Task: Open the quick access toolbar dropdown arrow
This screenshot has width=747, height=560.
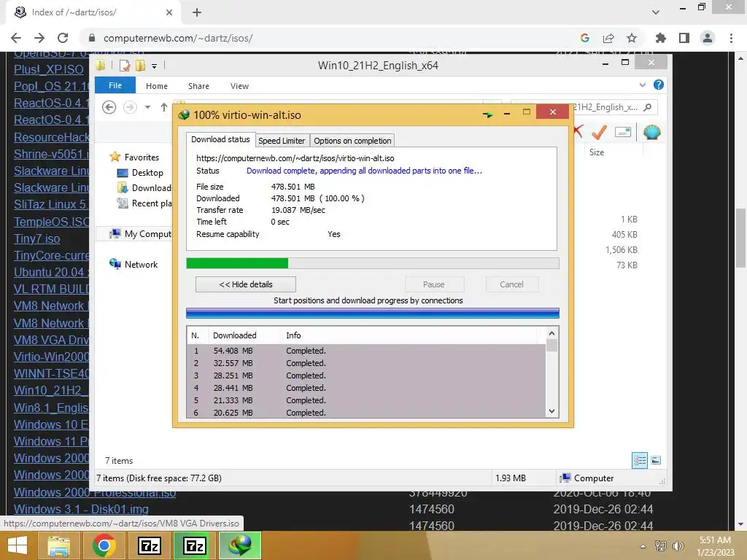Action: (x=155, y=66)
